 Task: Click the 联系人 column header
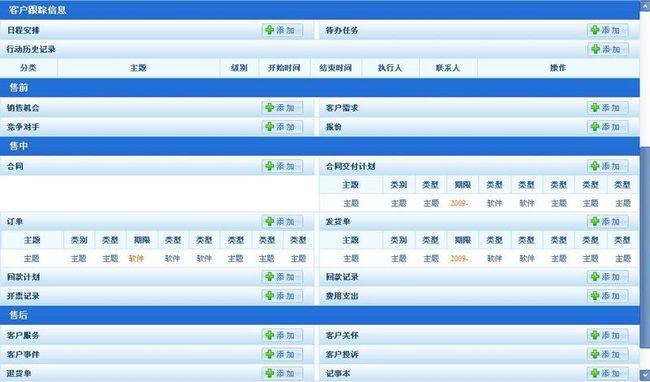pos(448,68)
